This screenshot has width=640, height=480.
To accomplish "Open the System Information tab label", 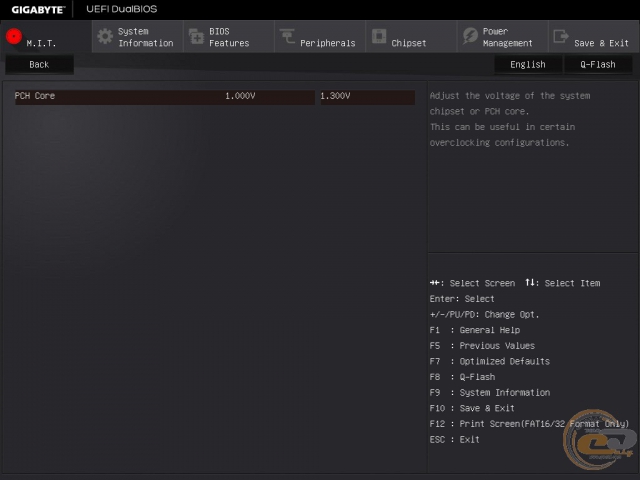I will [x=145, y=38].
